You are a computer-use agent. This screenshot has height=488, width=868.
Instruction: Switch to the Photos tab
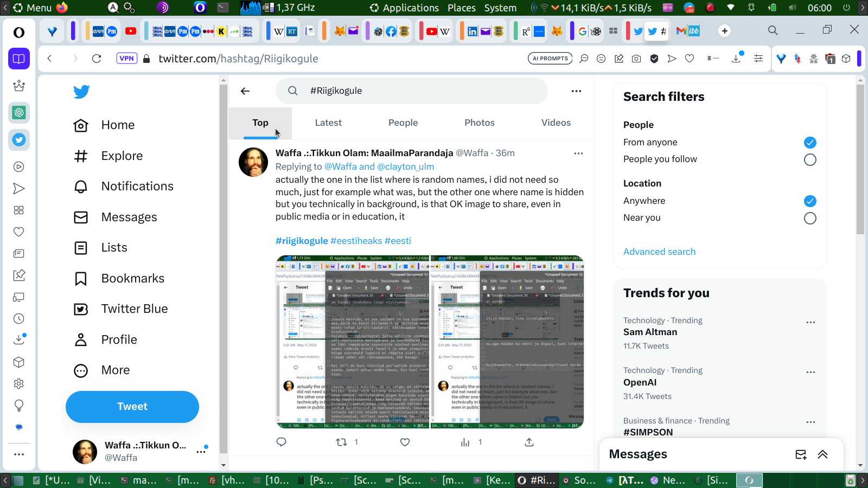coord(480,123)
